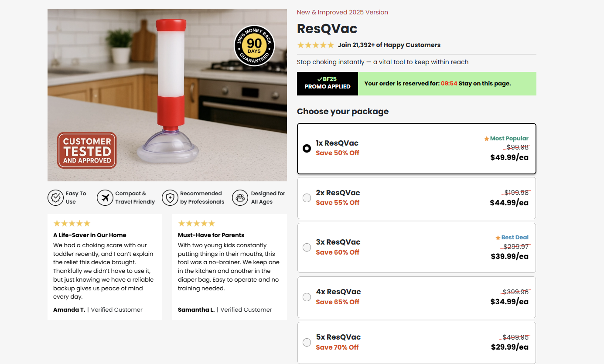This screenshot has width=604, height=364.
Task: Click the ResQVac product photo
Action: [167, 95]
